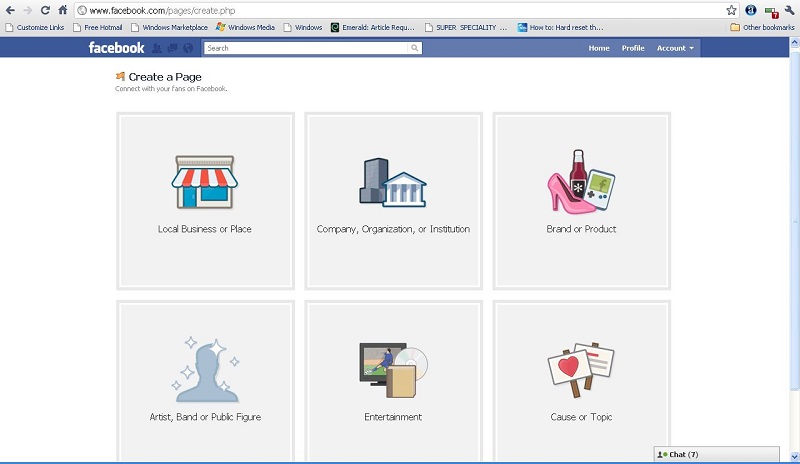Image resolution: width=800 pixels, height=464 pixels.
Task: Select the Artist silhouette icon
Action: [205, 370]
